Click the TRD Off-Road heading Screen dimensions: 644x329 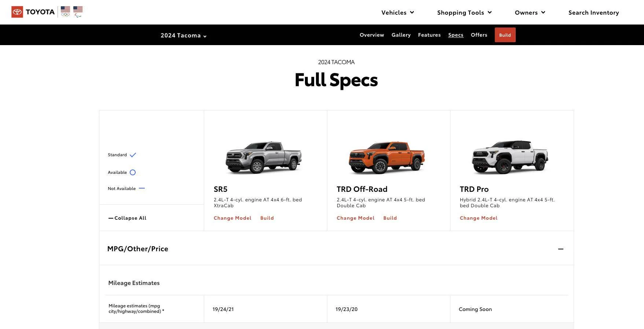click(x=362, y=189)
